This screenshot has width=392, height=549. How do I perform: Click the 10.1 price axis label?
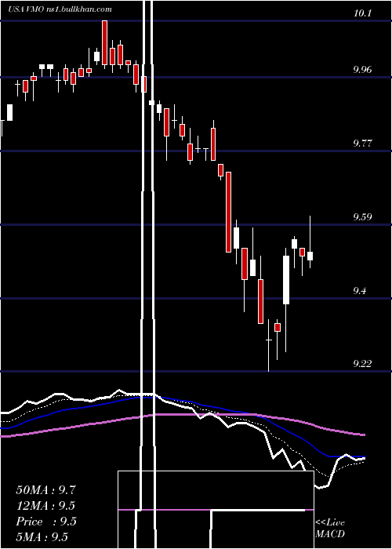coord(362,13)
